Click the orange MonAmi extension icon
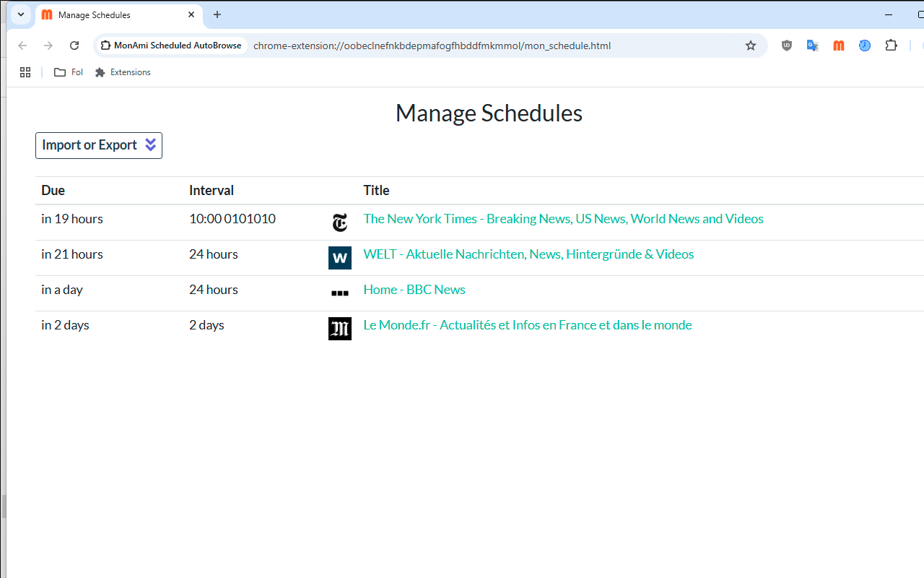This screenshot has width=924, height=578. [x=839, y=46]
